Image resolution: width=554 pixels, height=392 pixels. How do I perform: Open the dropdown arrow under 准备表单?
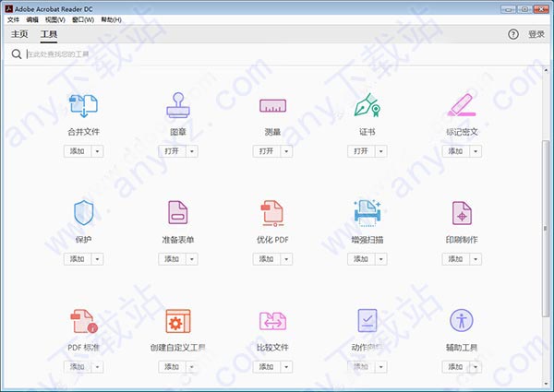[x=192, y=259]
